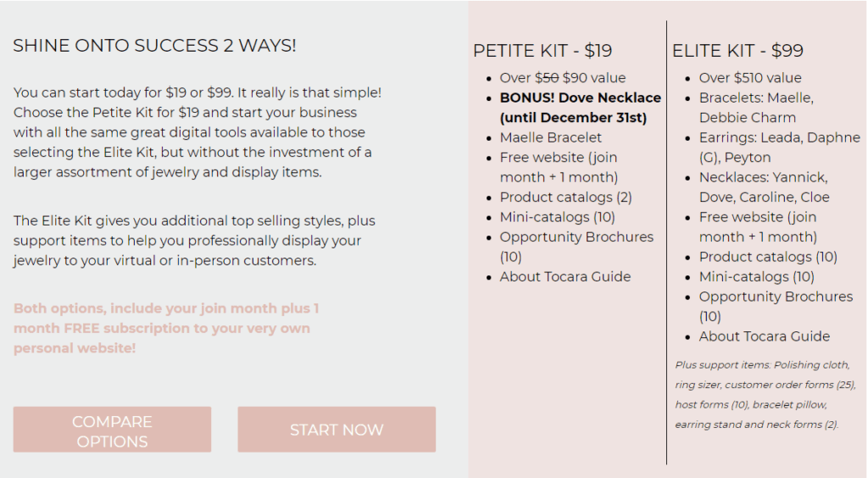
Task: Click the START NOW button
Action: tap(337, 430)
